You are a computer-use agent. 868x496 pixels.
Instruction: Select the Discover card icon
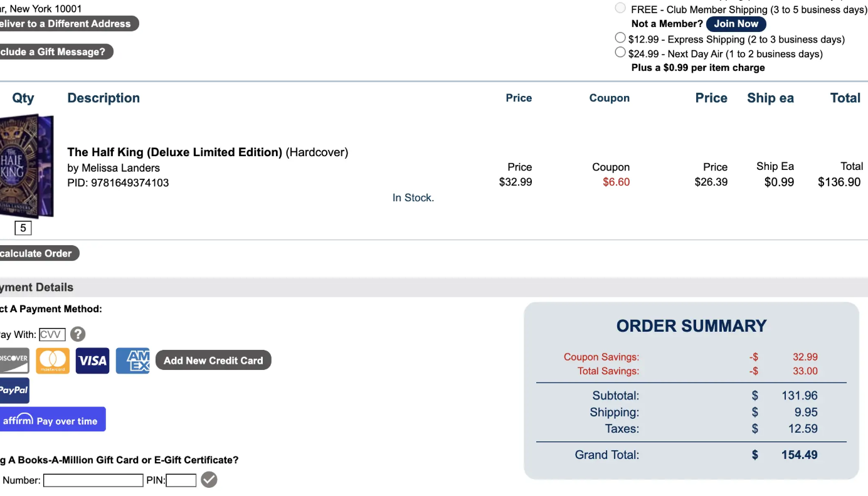pyautogui.click(x=14, y=361)
